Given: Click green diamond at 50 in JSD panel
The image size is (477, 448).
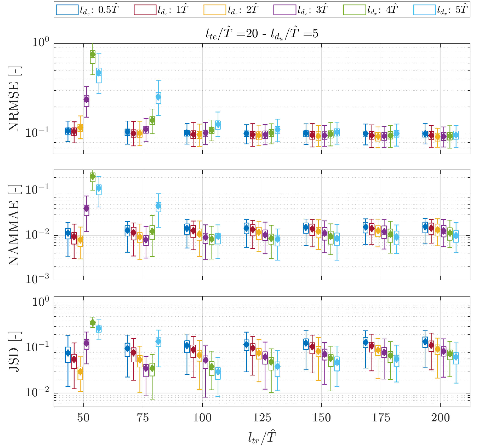Looking at the screenshot, I should point(93,323).
